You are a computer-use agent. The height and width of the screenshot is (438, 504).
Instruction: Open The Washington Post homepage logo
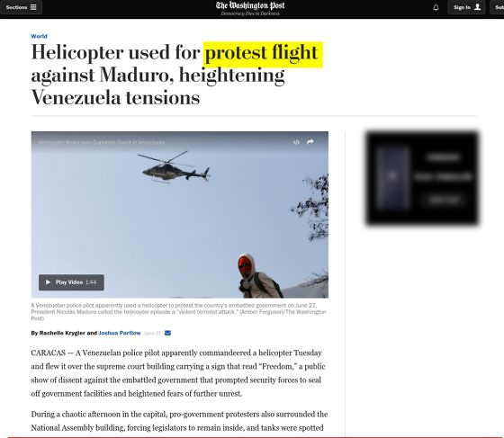click(x=250, y=5)
